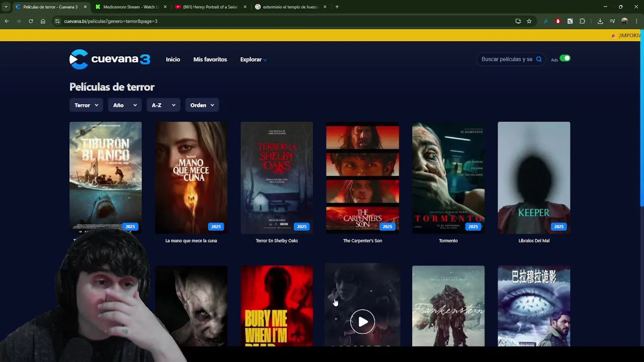
Task: Click the 2025 badge on the Keeper poster
Action: point(558,227)
